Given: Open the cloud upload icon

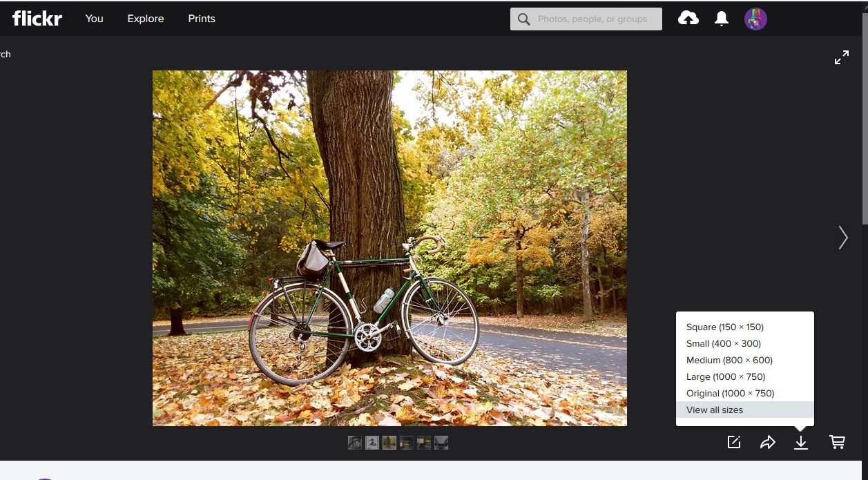Looking at the screenshot, I should point(688,19).
